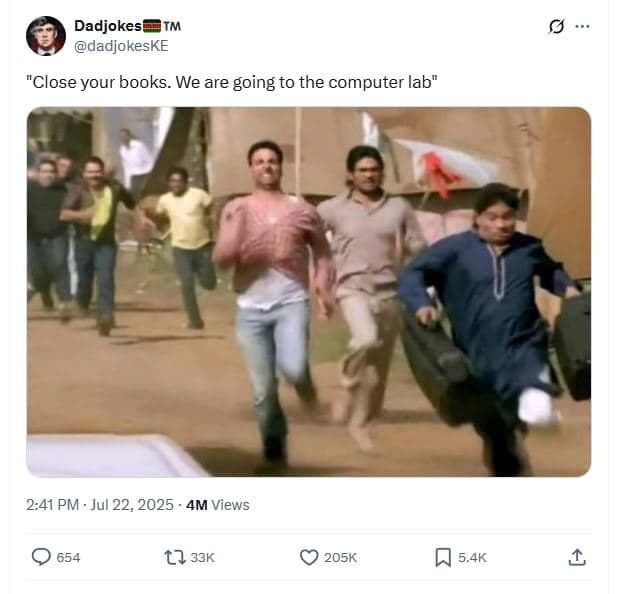This screenshot has width=620, height=594.
Task: Click the Grok slashed-circle icon
Action: tap(556, 26)
